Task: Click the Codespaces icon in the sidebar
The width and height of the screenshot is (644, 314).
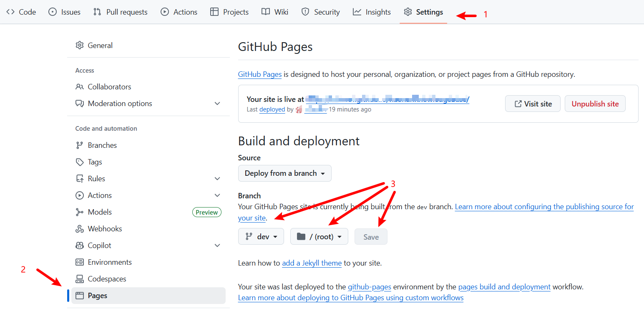Action: (x=80, y=279)
